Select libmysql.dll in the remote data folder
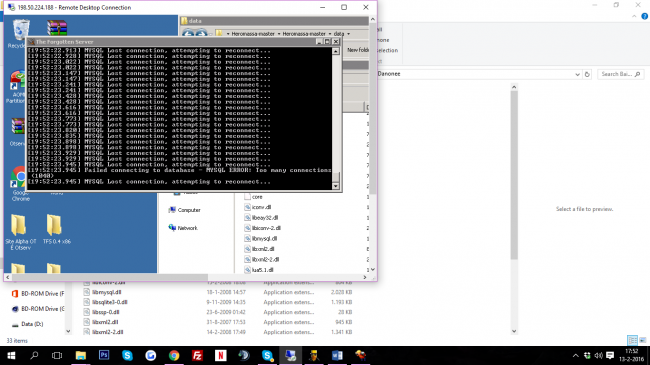650x365 pixels. 260,238
